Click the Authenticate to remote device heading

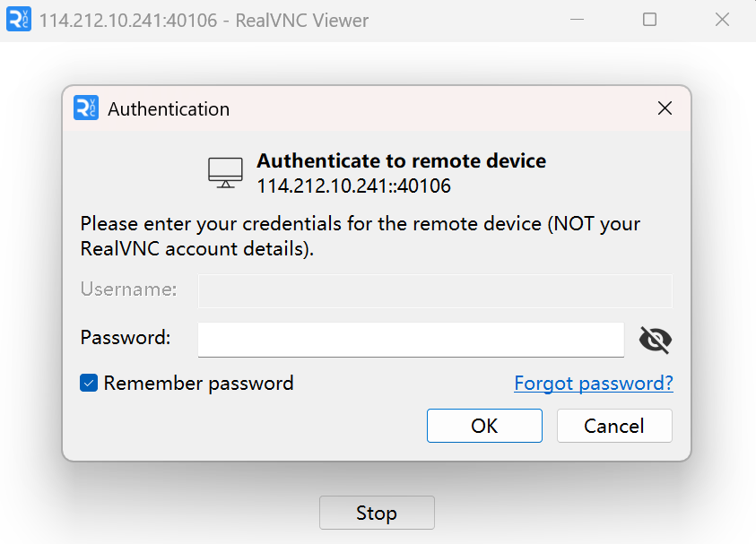[401, 161]
